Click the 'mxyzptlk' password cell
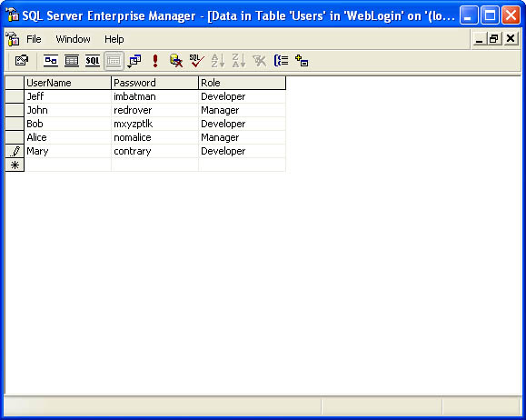The height and width of the screenshot is (420, 526). [x=154, y=124]
